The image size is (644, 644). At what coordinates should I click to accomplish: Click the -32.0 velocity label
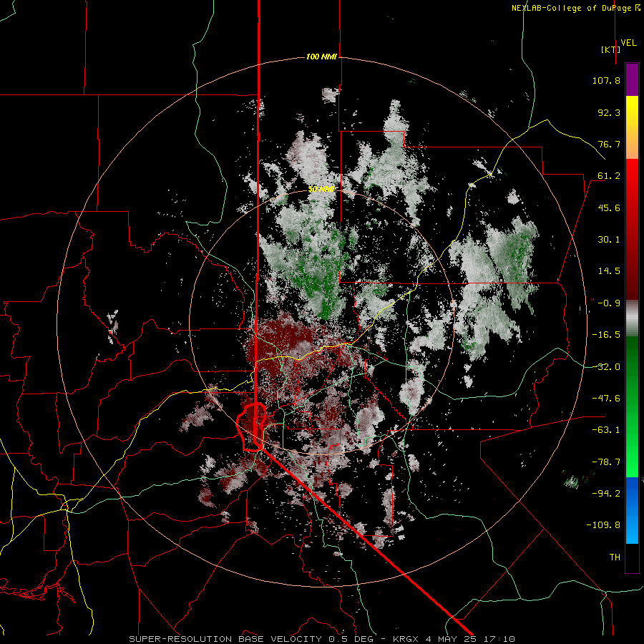606,367
